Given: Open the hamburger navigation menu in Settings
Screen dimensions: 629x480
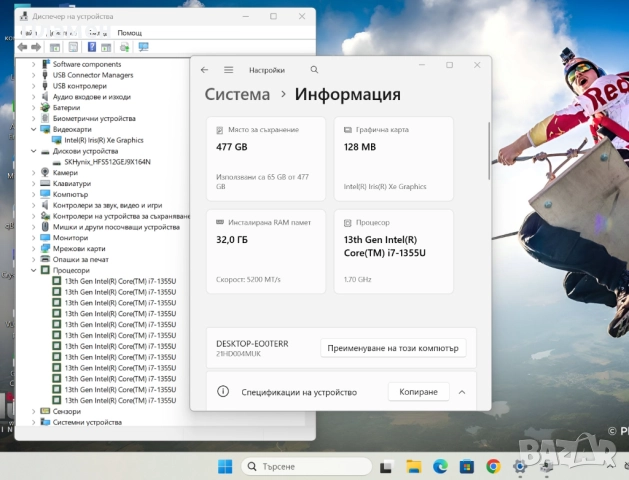Looking at the screenshot, I should pyautogui.click(x=229, y=70).
